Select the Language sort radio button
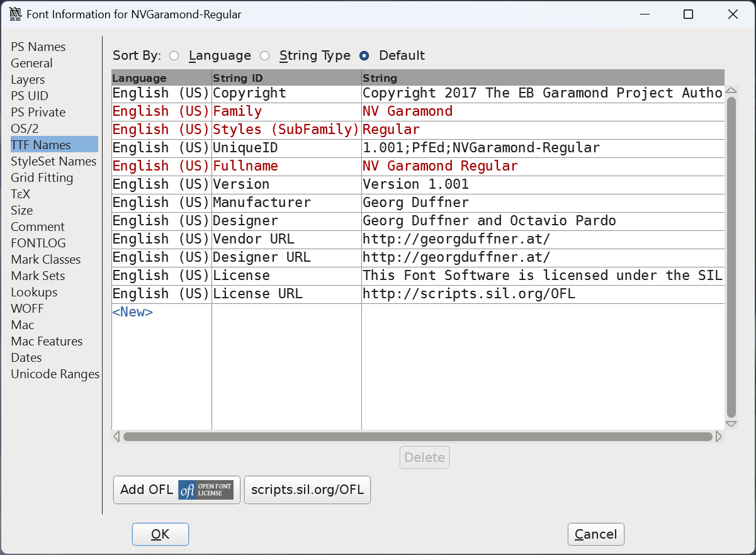Image resolution: width=756 pixels, height=555 pixels. pyautogui.click(x=174, y=55)
